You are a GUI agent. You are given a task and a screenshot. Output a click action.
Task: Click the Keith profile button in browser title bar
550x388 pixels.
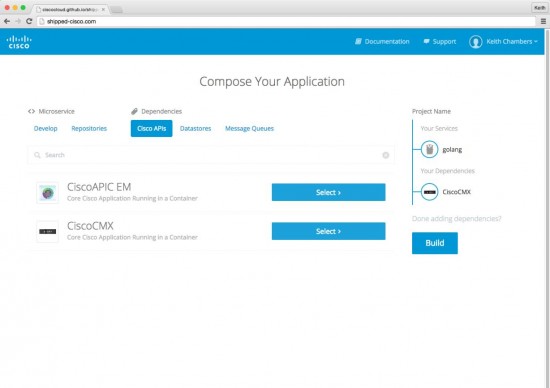[539, 8]
